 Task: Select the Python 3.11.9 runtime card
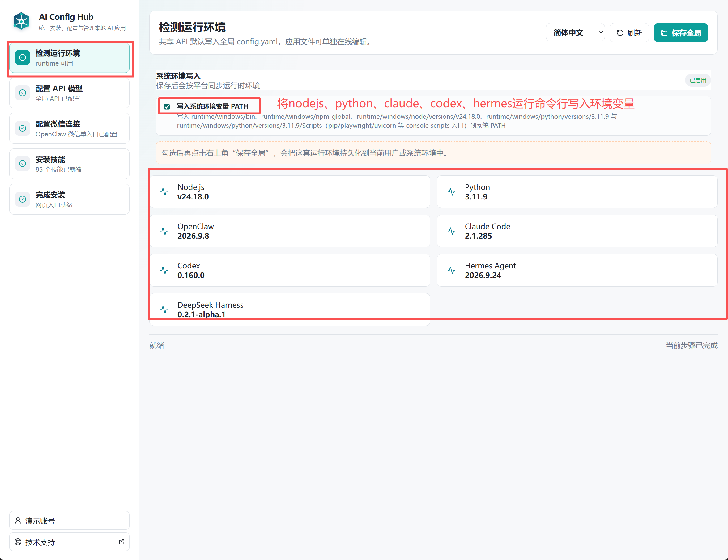577,192
